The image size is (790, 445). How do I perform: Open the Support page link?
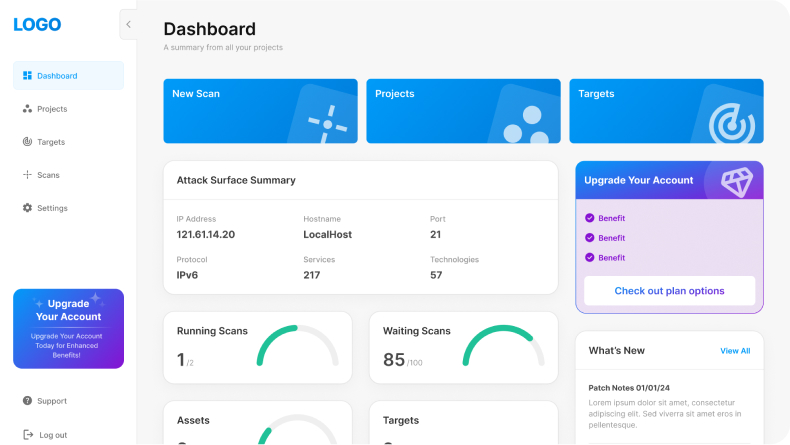coord(52,401)
